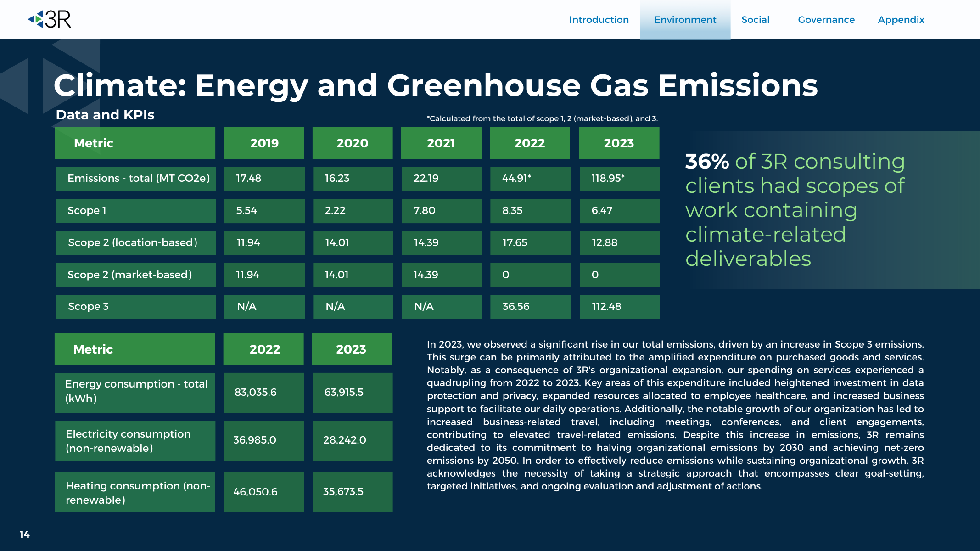Click the 12.88 value cell

(x=619, y=243)
